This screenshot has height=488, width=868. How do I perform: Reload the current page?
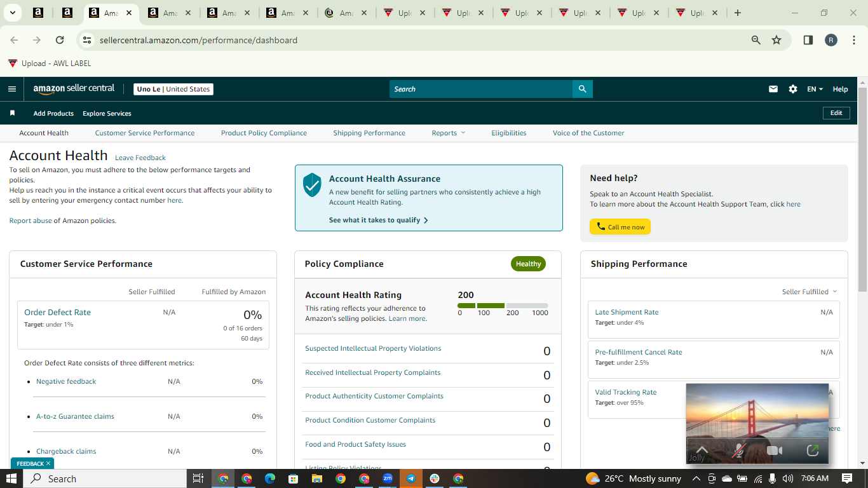pos(60,40)
